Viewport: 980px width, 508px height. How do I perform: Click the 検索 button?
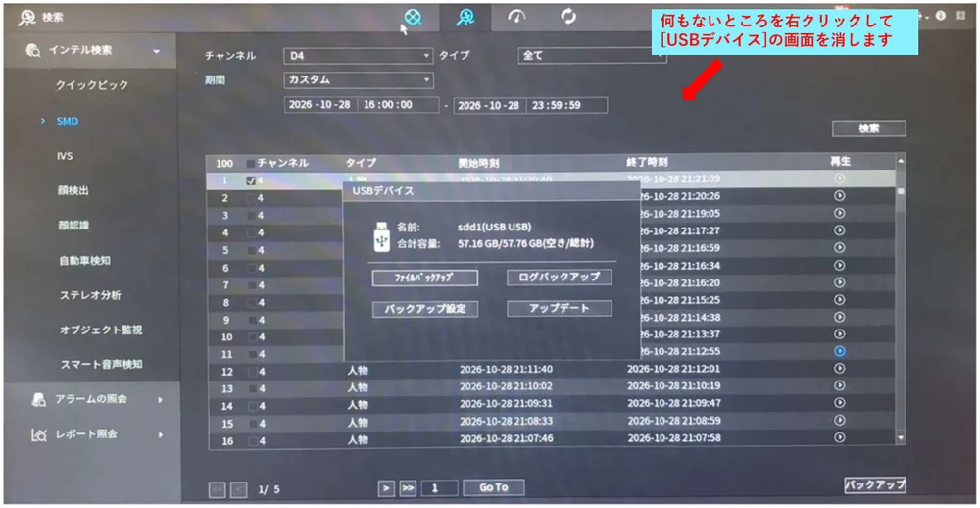tap(868, 128)
